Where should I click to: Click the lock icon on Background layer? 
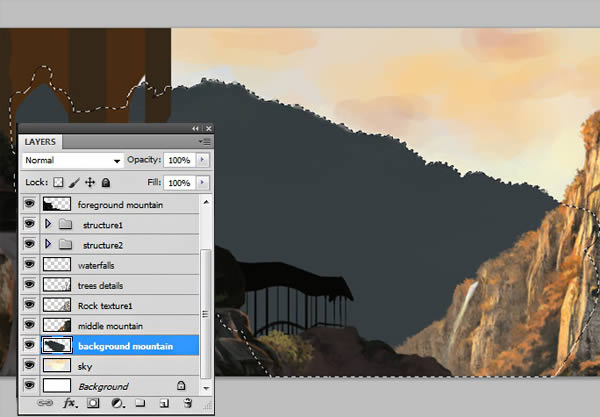coord(181,386)
